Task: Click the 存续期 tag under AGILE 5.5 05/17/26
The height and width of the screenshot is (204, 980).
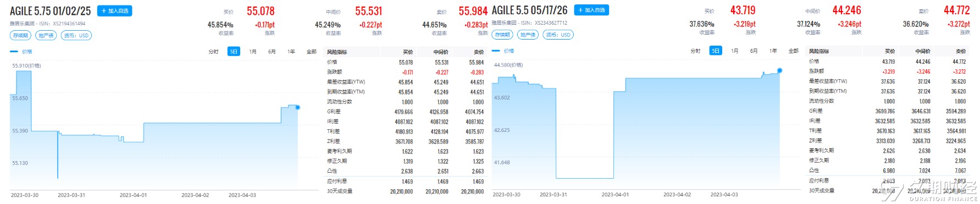Action: click(x=502, y=35)
